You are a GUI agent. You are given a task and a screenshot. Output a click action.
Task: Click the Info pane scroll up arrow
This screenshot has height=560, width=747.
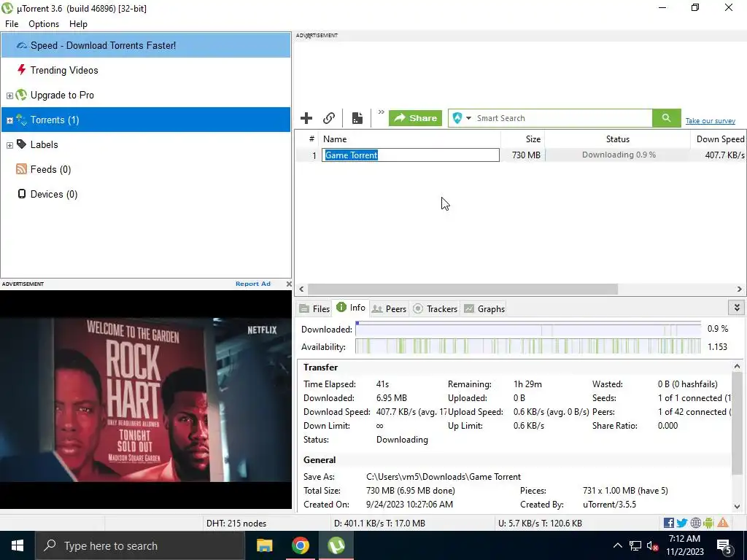[x=737, y=366]
